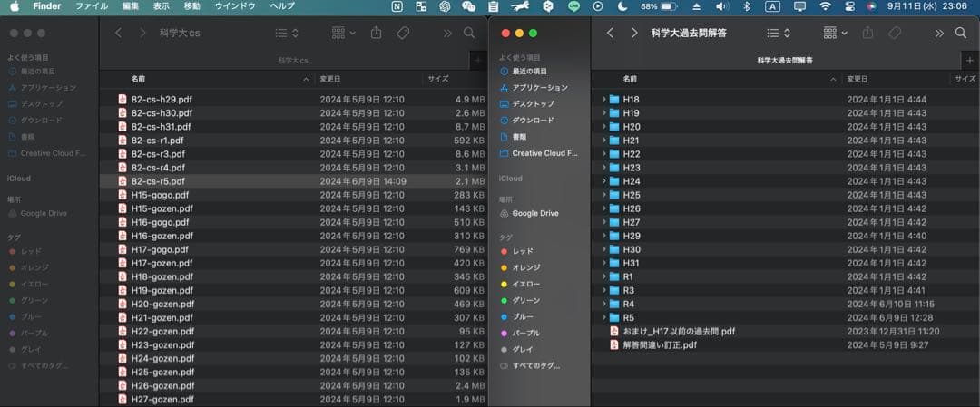Click the tag icon in 科学大cs window
This screenshot has width=980, height=407.
pyautogui.click(x=403, y=33)
